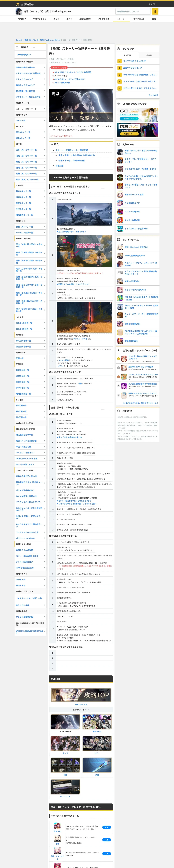Open the 武器一覧 sidebar item

point(30,358)
